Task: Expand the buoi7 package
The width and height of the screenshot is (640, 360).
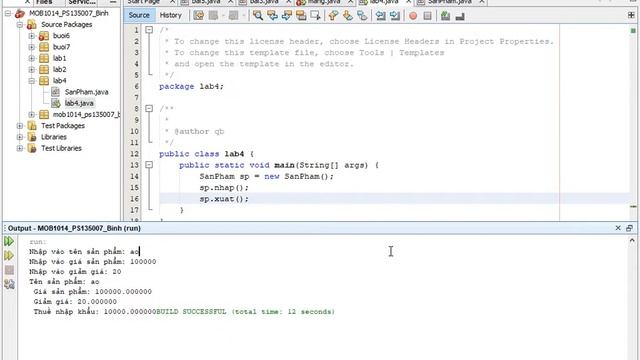Action: pos(31,47)
